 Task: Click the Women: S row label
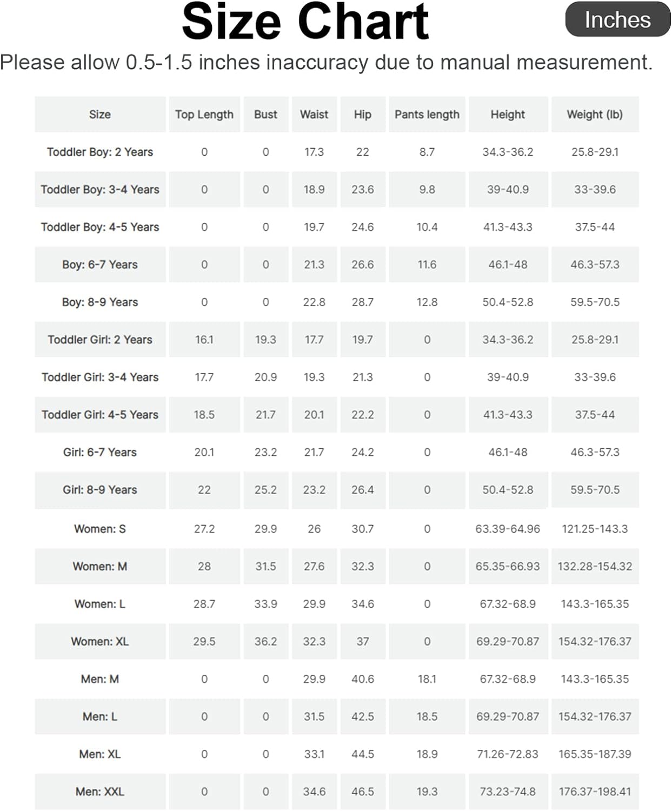click(x=100, y=529)
